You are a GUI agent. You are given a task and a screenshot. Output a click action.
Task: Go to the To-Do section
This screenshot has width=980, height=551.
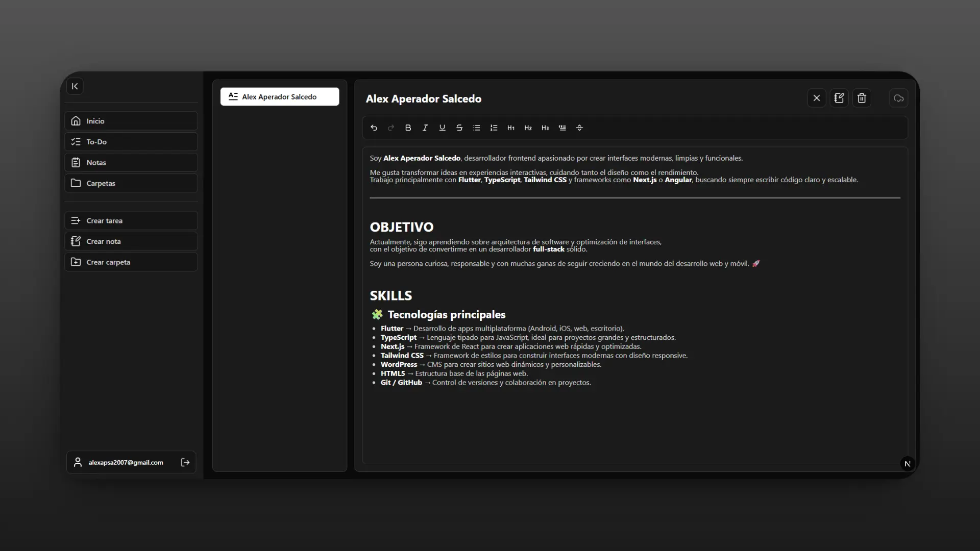click(x=131, y=142)
